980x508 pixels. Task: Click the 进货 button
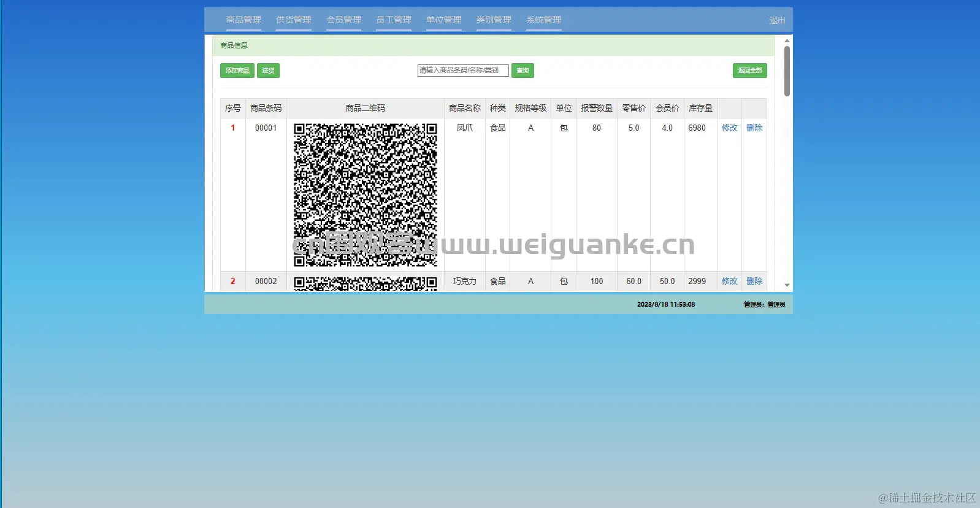pyautogui.click(x=268, y=71)
